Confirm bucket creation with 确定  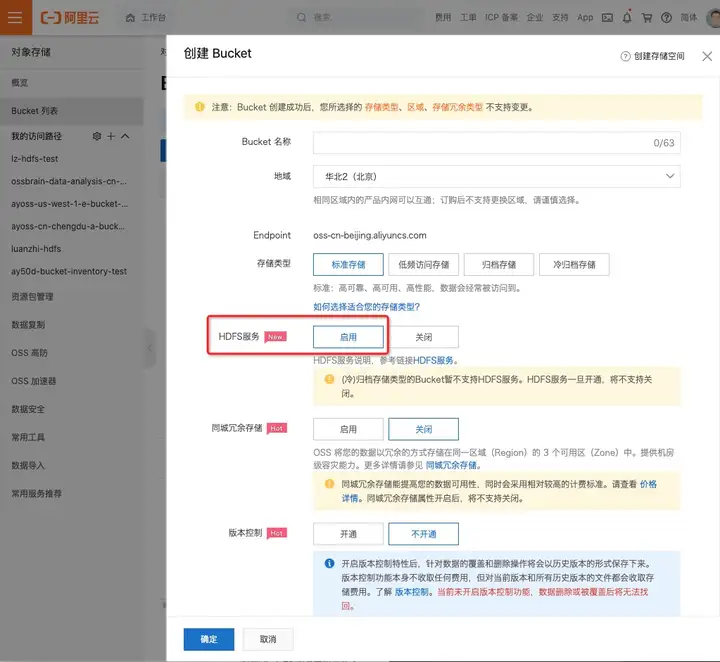pyautogui.click(x=209, y=639)
